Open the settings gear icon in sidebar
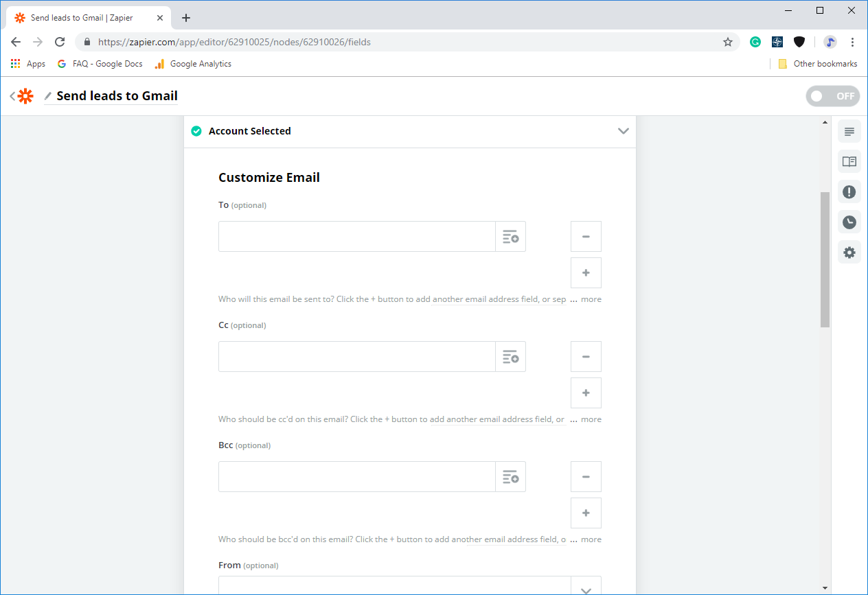The image size is (868, 595). click(849, 253)
